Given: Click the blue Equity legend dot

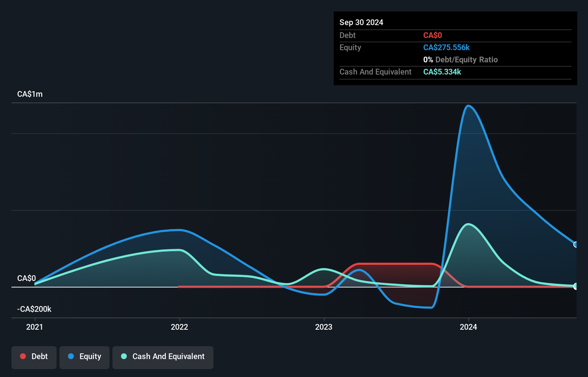Looking at the screenshot, I should click(71, 356).
